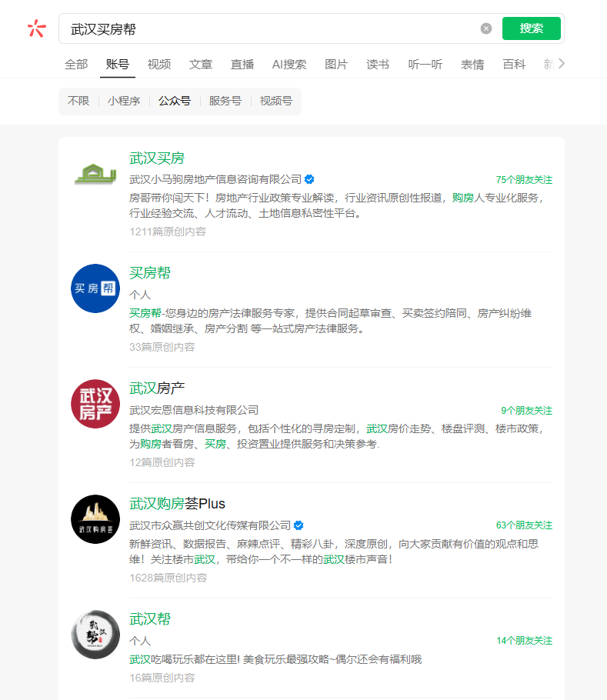Switch to the 直播 tab
The image size is (607, 700).
[x=242, y=65]
